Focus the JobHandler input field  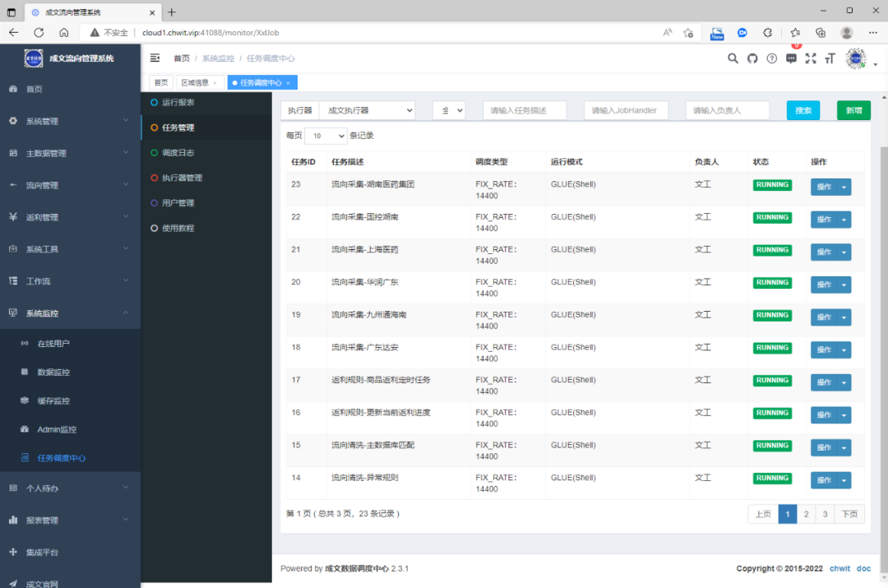point(626,110)
